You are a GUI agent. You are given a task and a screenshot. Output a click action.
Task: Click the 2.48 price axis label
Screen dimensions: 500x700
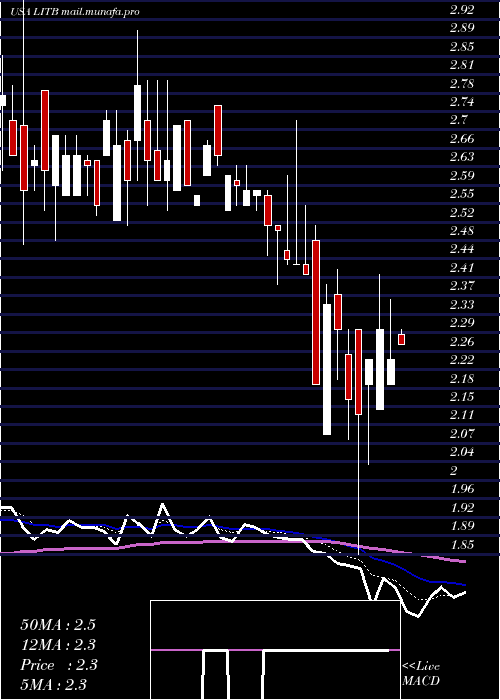(462, 231)
